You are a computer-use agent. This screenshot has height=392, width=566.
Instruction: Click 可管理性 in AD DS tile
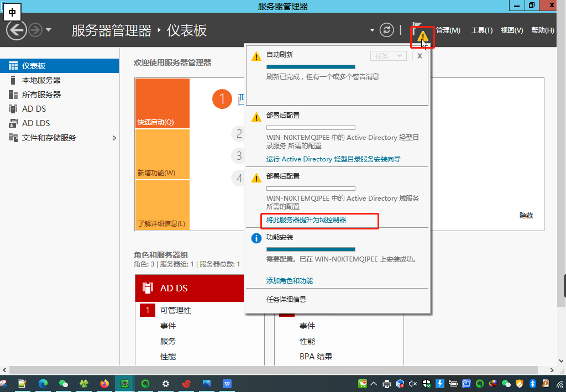click(176, 310)
